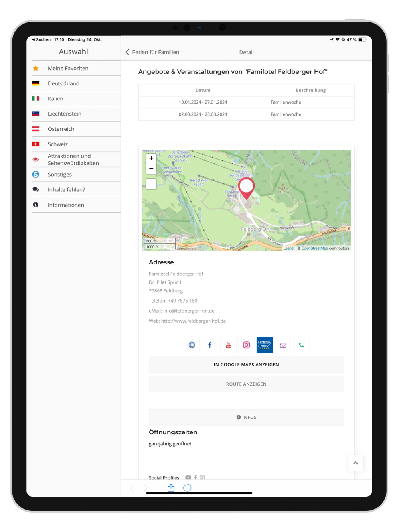Click ROUTE ANZEIGEN button
Screen dimensions: 399x532
pyautogui.click(x=246, y=384)
